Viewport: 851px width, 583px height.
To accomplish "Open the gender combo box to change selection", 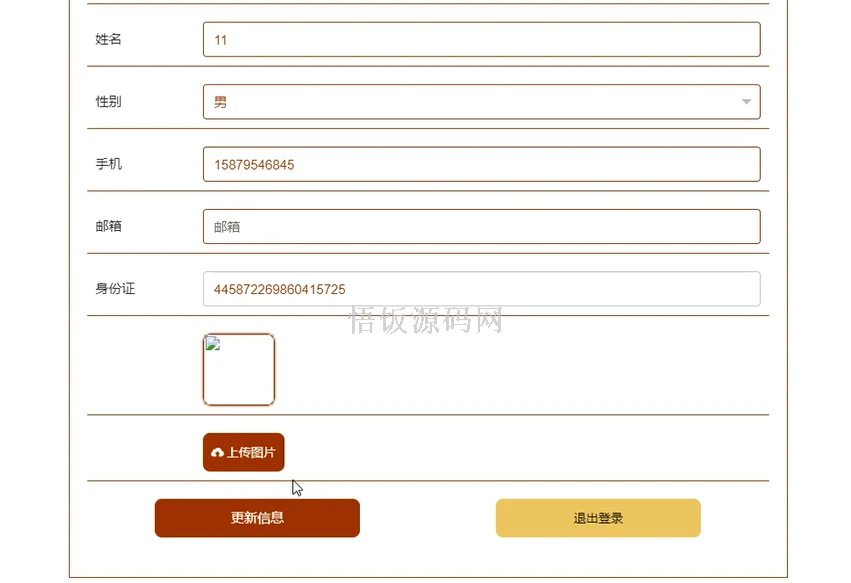I will tap(482, 101).
